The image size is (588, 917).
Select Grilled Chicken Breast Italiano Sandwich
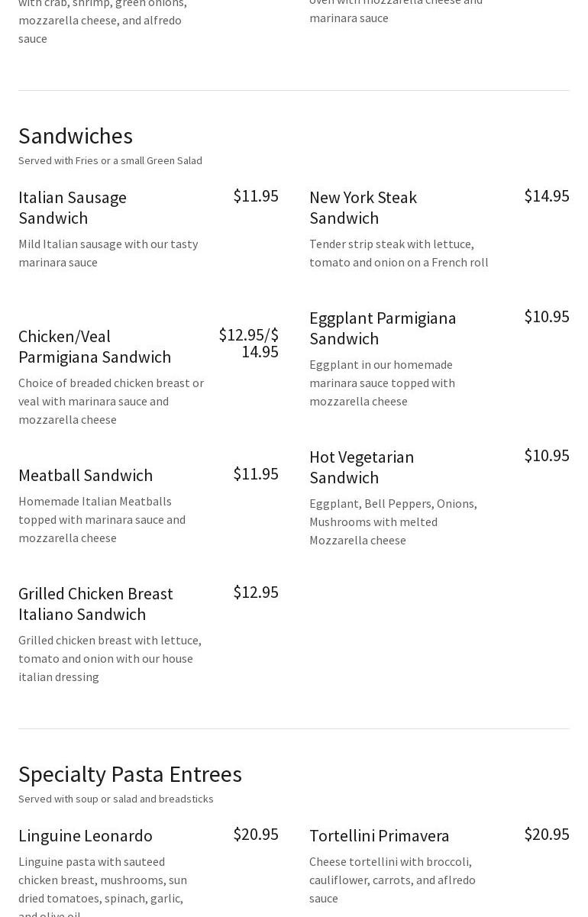click(95, 603)
